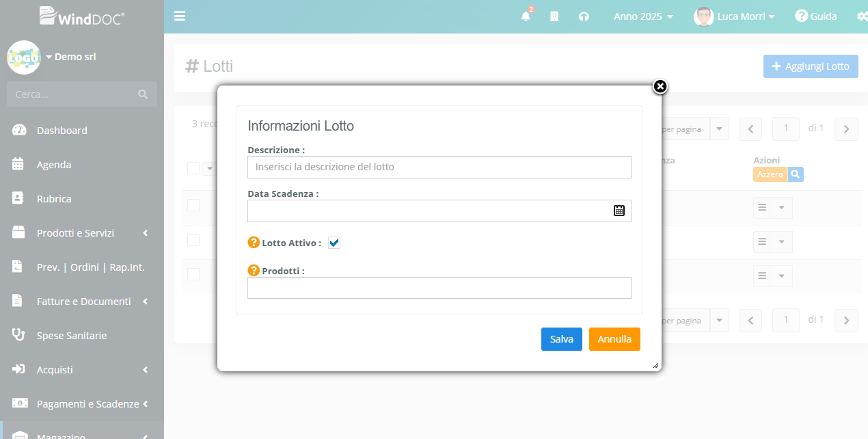Screen dimensions: 868x439
Task: Click the help icon next to Lotto Attivo
Action: coord(254,242)
